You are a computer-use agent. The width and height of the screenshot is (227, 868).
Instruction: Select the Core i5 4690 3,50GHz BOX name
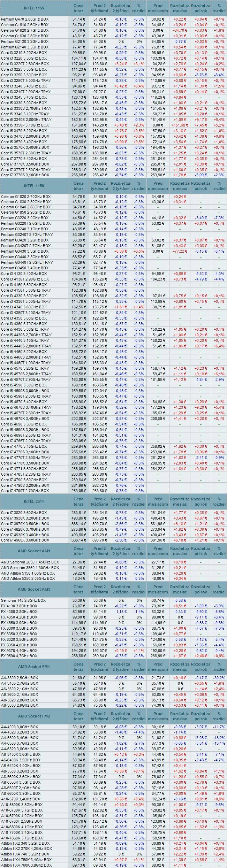tap(24, 424)
